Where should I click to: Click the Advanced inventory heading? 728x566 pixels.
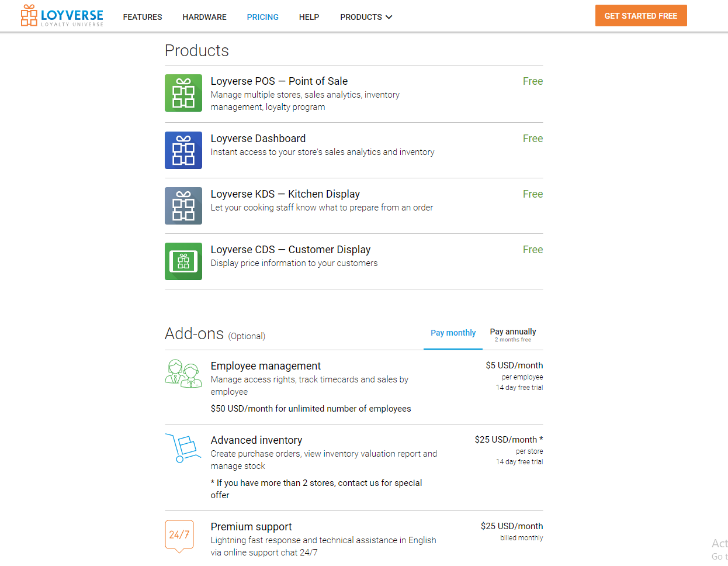(256, 440)
